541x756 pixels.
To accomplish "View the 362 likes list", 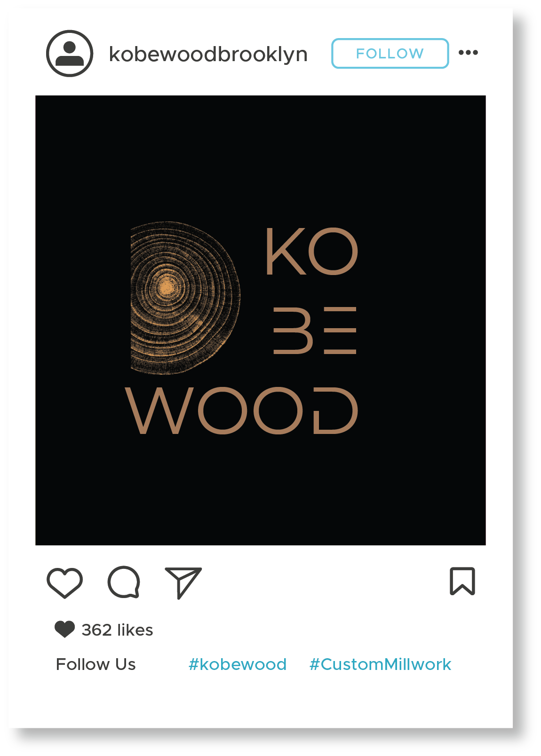I will point(117,630).
